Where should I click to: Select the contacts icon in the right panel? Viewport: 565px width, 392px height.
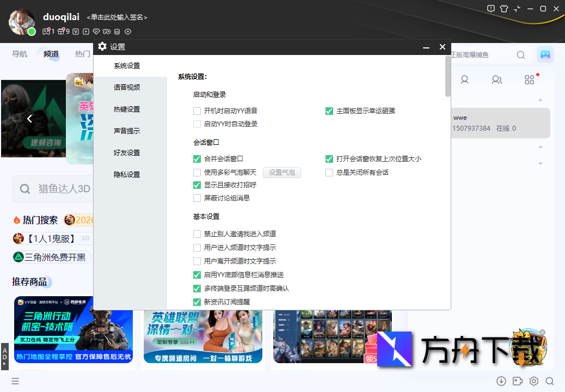point(497,79)
